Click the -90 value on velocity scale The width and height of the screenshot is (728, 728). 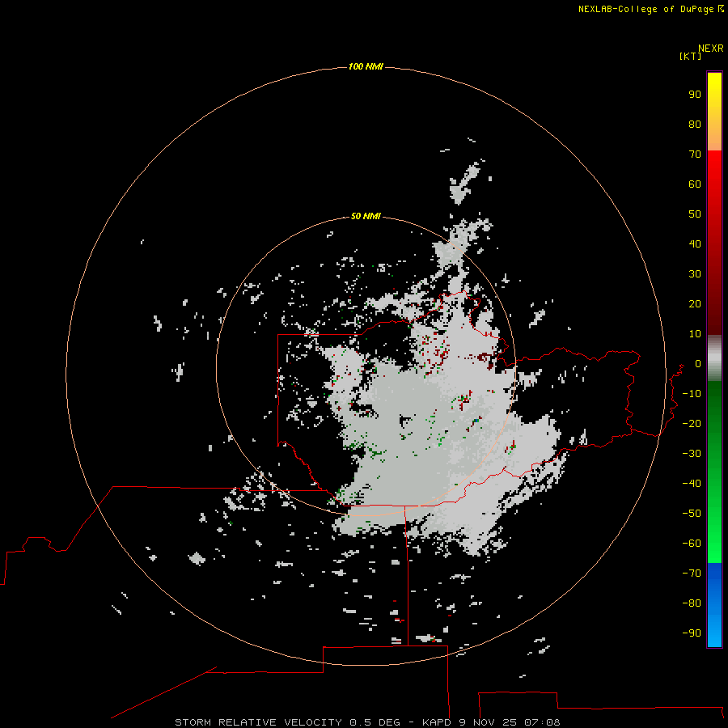(692, 633)
